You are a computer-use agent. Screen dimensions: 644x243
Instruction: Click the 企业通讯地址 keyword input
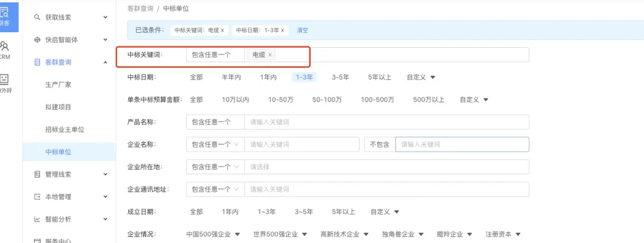coord(386,189)
